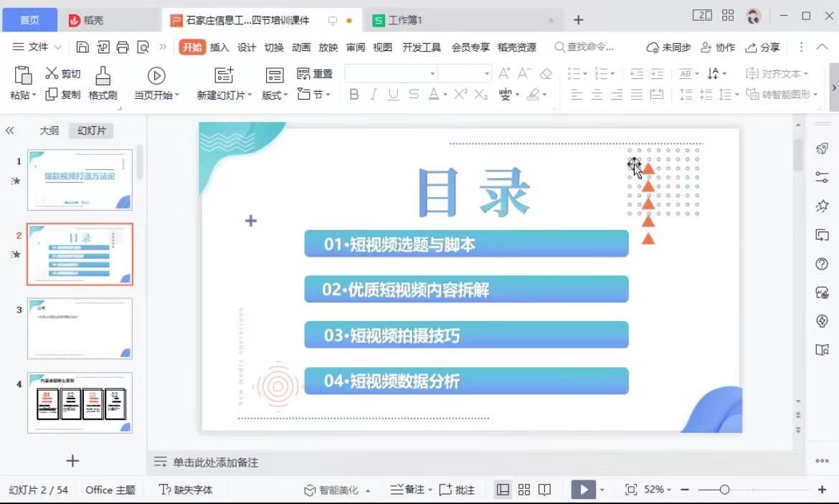Toggle Italic text formatting
Image resolution: width=839 pixels, height=504 pixels.
click(x=373, y=95)
